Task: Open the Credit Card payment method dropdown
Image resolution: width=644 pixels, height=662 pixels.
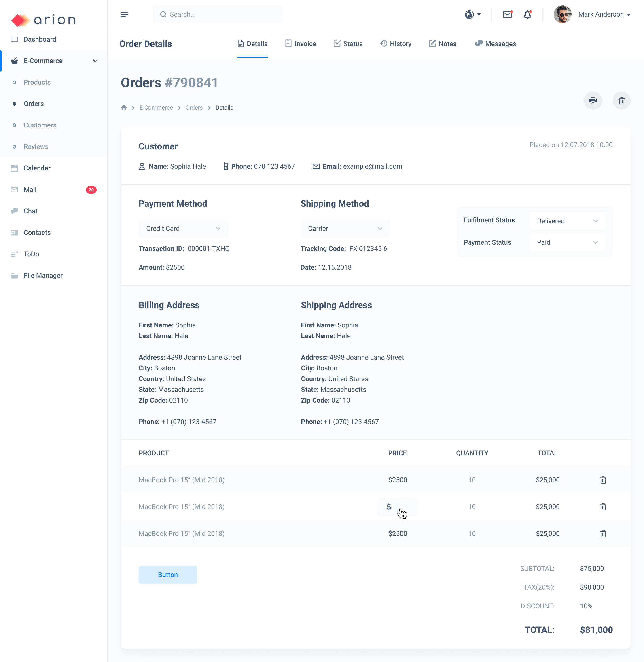Action: (183, 228)
